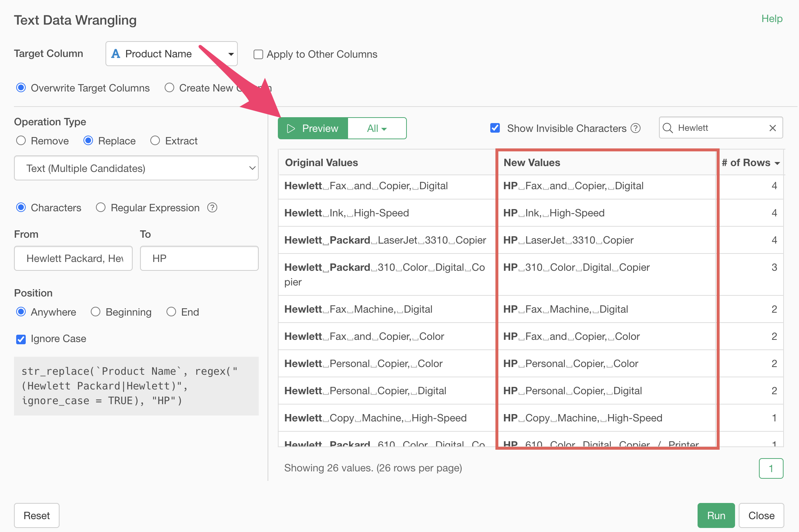Image resolution: width=799 pixels, height=532 pixels.
Task: Click the From text input field
Action: [73, 258]
